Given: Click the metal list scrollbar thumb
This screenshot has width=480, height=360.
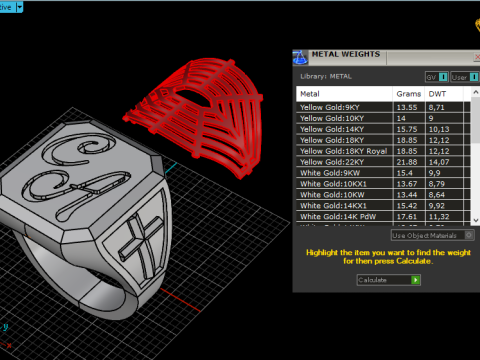Looking at the screenshot, I should (476, 121).
